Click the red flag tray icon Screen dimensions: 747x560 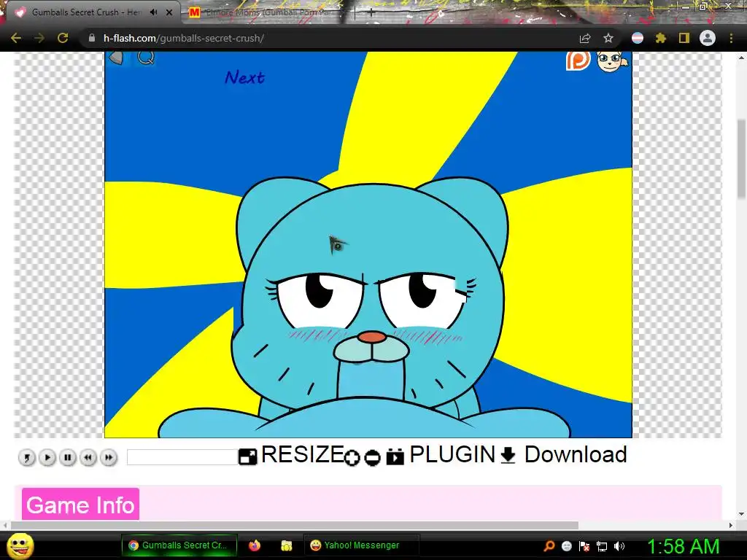pyautogui.click(x=584, y=546)
